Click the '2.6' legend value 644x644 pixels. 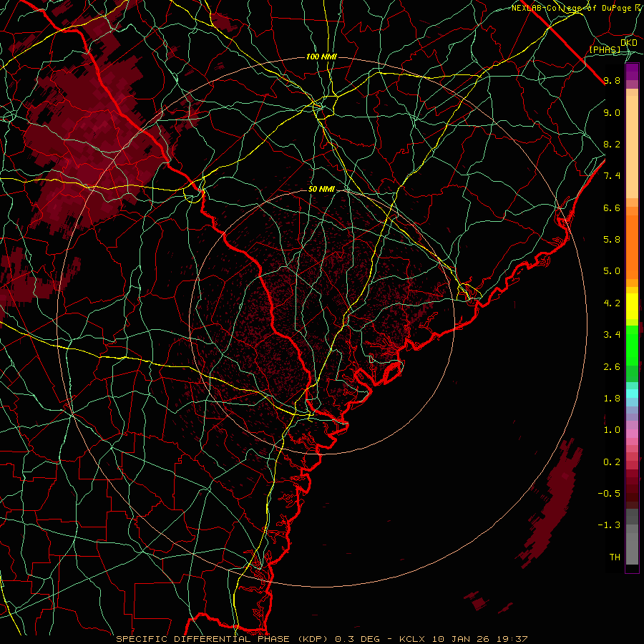612,367
